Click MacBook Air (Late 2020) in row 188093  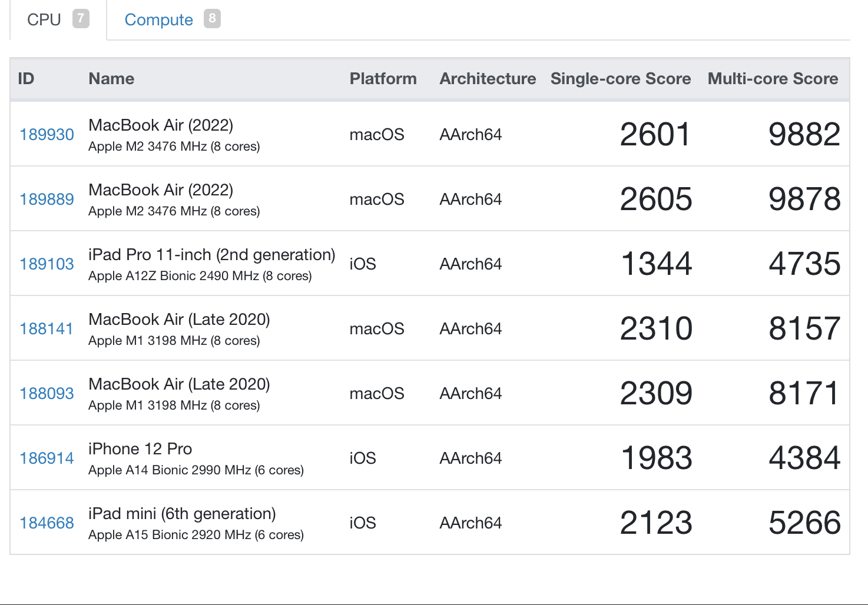tap(179, 384)
